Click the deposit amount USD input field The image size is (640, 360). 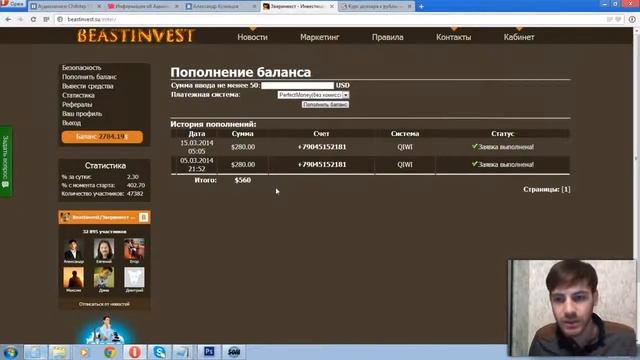tap(297, 85)
